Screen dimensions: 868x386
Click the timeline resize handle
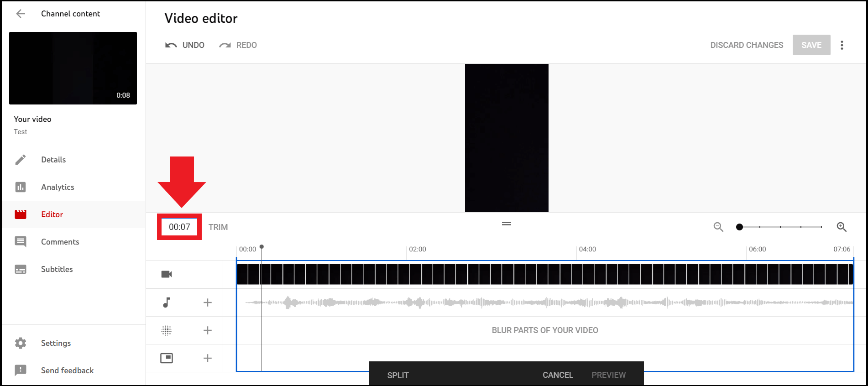(507, 224)
